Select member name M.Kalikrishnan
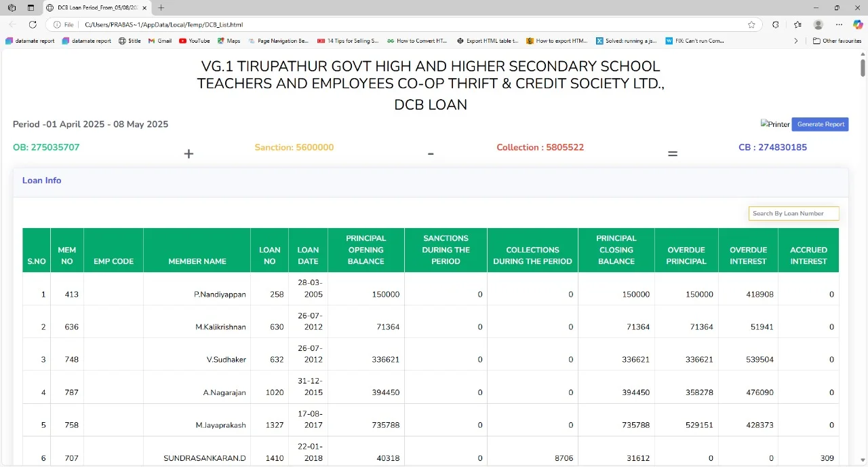Image resolution: width=868 pixels, height=467 pixels. tap(220, 327)
